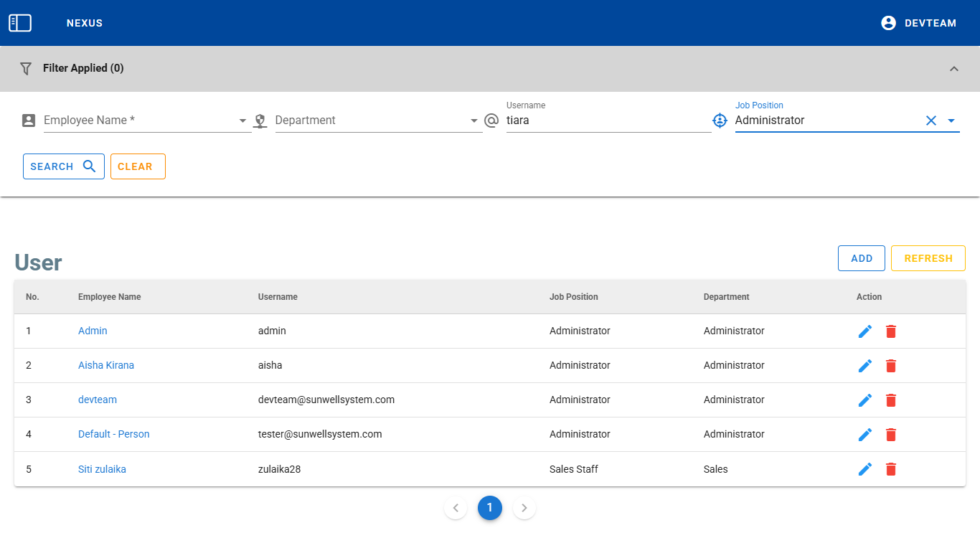This screenshot has height=538, width=980.
Task: Delete the Siti zulaika user
Action: pyautogui.click(x=891, y=469)
